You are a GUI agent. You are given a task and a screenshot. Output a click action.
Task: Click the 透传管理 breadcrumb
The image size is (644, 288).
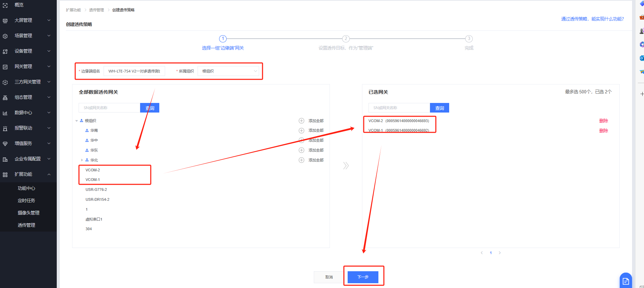[x=96, y=10]
